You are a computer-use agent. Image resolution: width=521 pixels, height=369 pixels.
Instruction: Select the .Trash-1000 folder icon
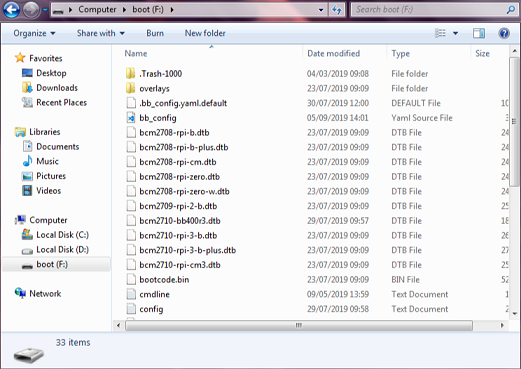[131, 73]
